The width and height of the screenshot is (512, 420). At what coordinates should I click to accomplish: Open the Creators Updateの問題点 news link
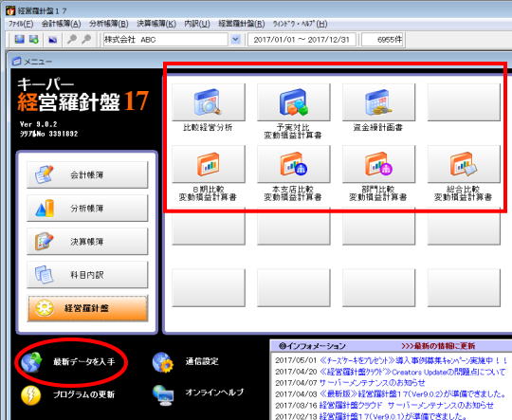click(412, 372)
